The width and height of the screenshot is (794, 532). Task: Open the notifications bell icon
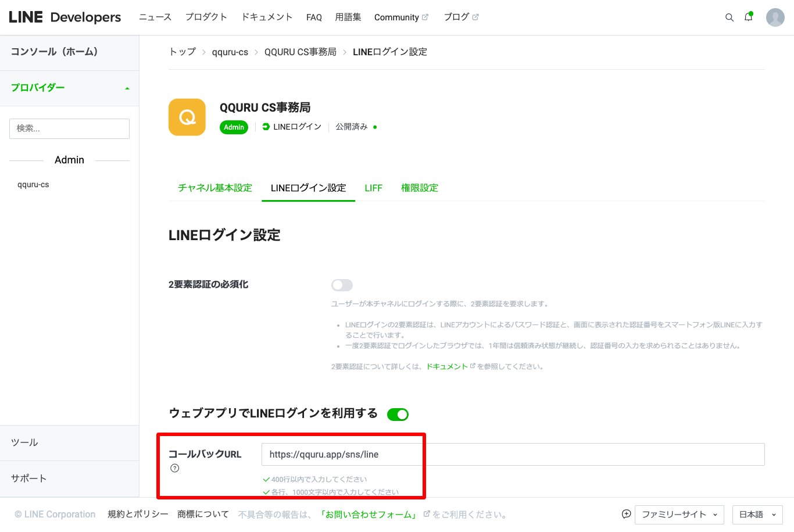pos(748,17)
